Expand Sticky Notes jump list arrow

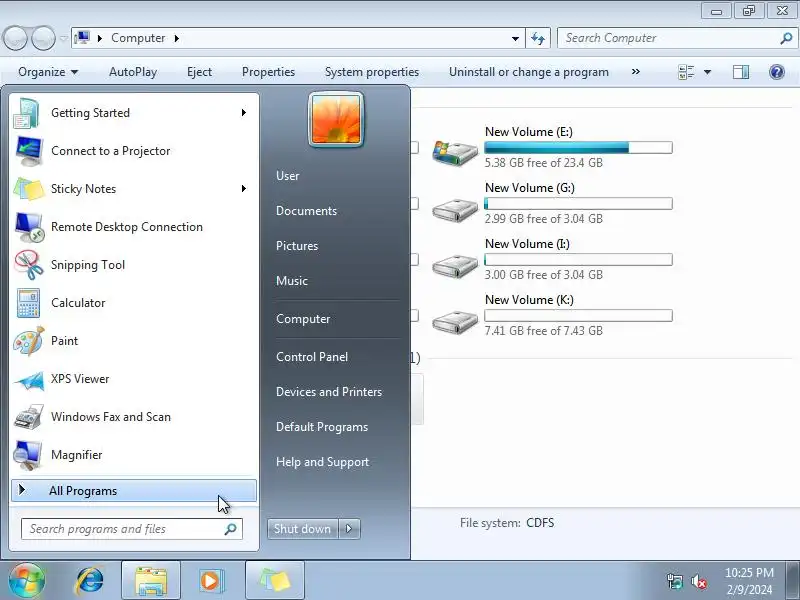(x=244, y=189)
